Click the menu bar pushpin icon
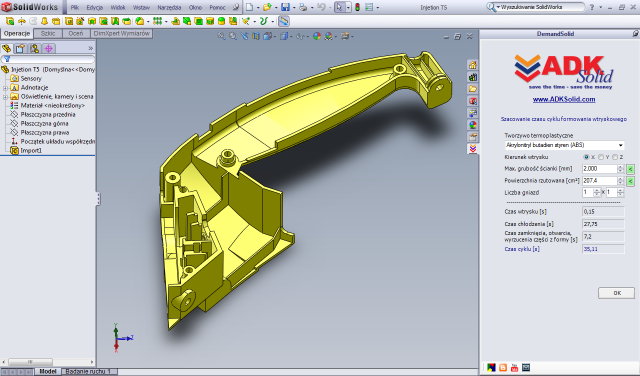This screenshot has height=376, width=640. click(x=236, y=7)
